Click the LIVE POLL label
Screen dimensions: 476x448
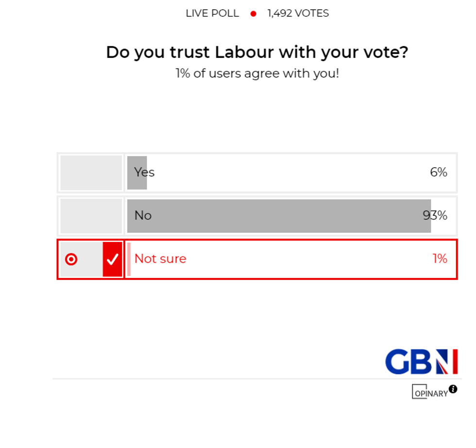click(x=212, y=14)
